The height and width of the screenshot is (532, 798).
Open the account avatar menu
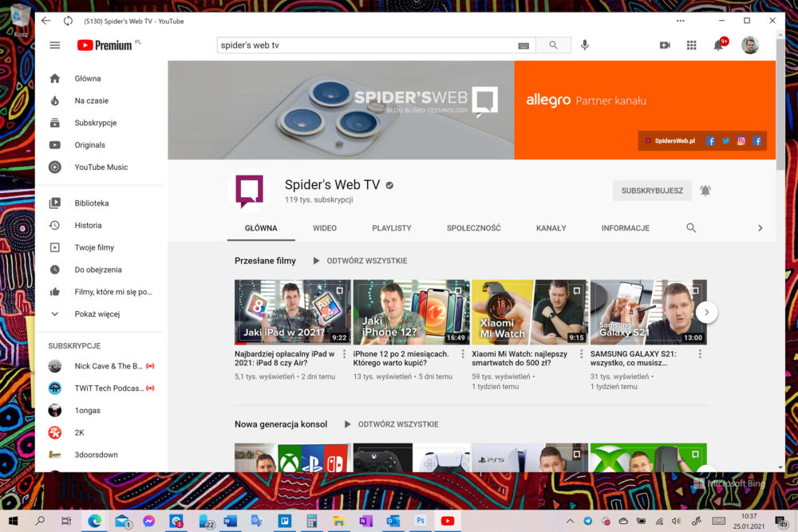[x=749, y=45]
